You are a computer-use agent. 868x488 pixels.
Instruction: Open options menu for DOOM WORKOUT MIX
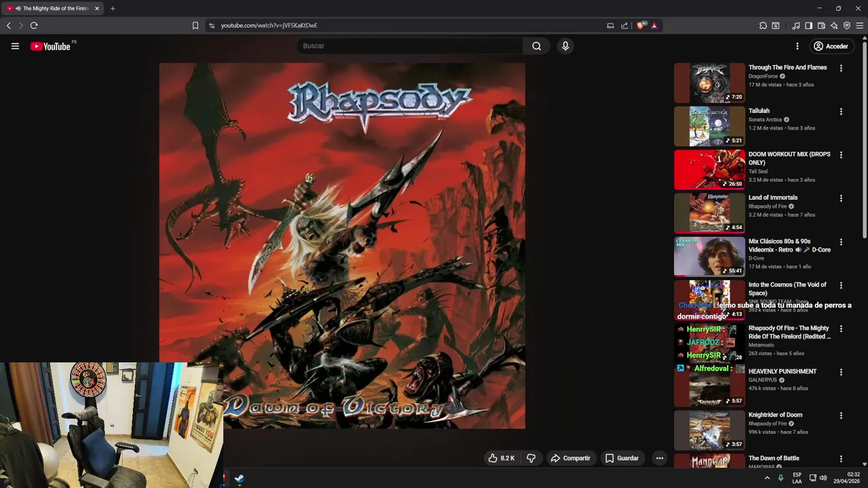pos(841,155)
